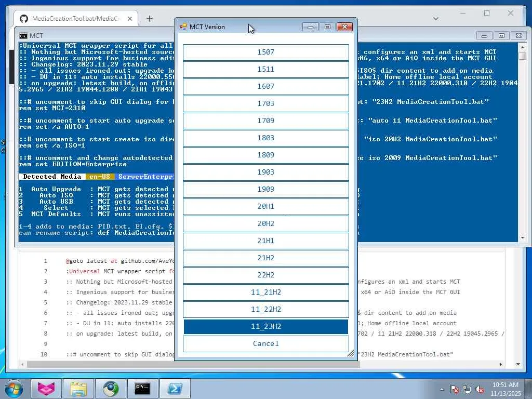
Task: Select version 1809
Action: click(x=265, y=155)
